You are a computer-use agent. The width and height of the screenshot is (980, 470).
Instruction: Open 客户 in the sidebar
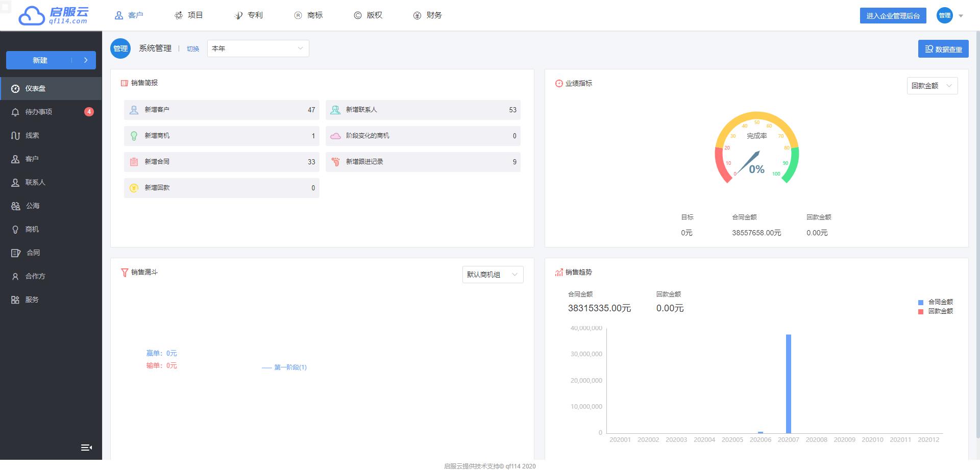tap(51, 159)
